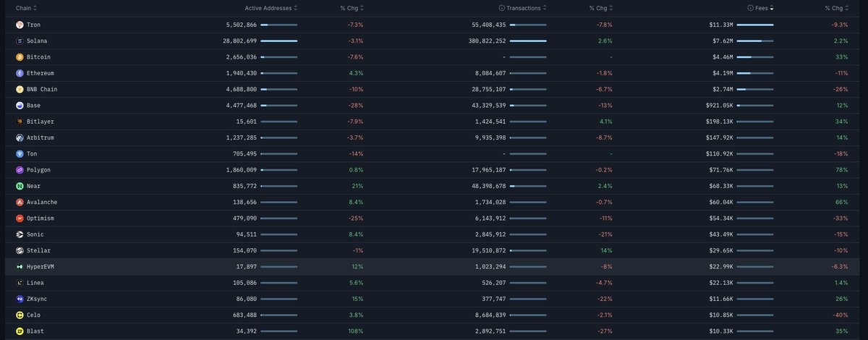Click the Arbitrum logo icon
This screenshot has height=340, width=868.
(x=20, y=137)
